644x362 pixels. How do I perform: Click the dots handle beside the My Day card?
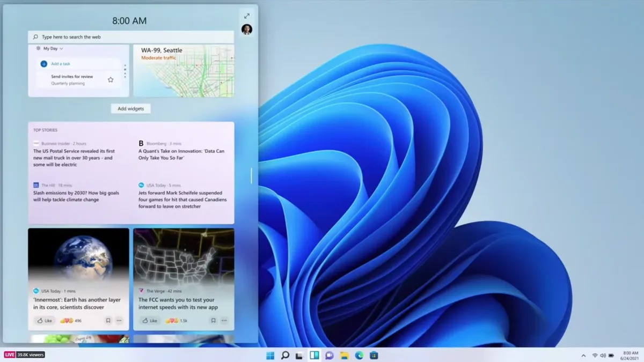tap(126, 71)
